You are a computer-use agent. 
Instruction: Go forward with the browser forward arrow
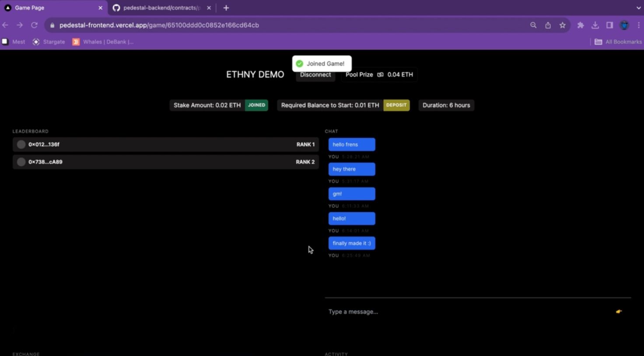pos(20,25)
